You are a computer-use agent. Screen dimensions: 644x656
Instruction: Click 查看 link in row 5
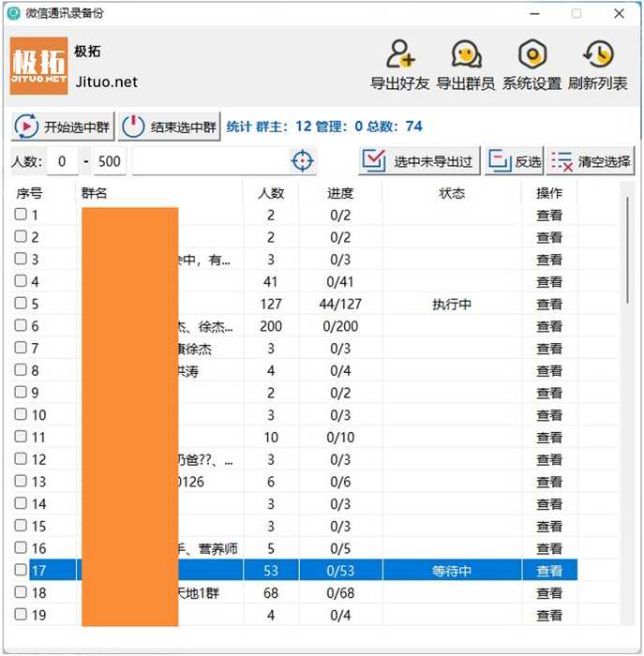click(549, 305)
